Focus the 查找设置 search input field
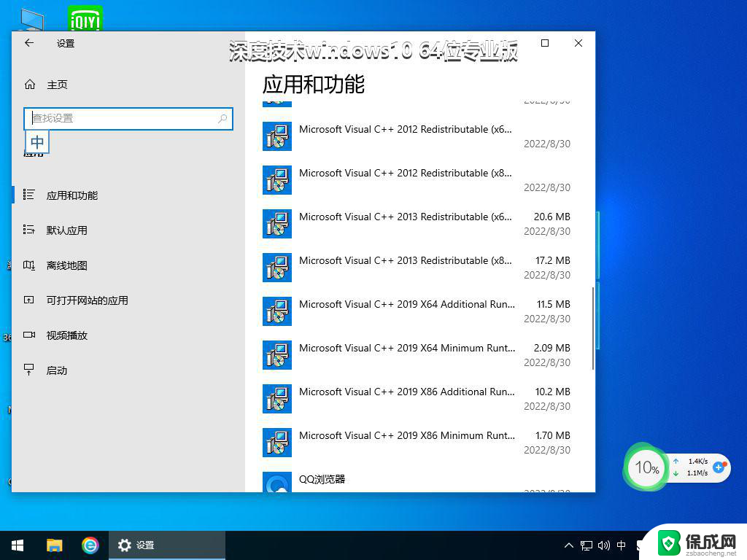The image size is (747, 560). (x=128, y=119)
